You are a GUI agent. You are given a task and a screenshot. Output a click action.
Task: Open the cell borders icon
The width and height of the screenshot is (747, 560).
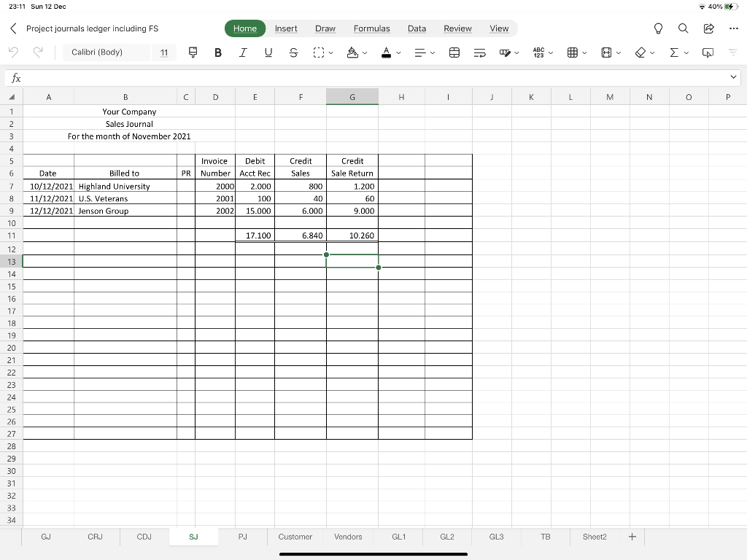point(319,52)
